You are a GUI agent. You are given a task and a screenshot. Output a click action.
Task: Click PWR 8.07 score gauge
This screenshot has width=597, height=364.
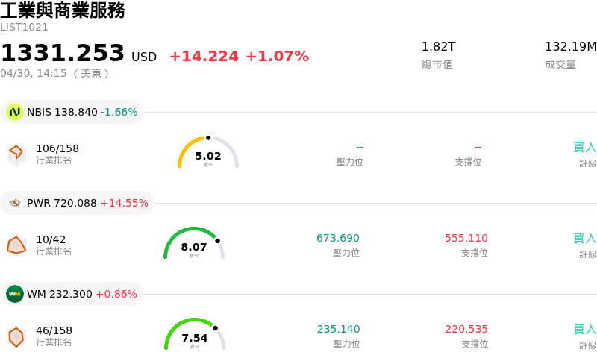[x=194, y=244]
